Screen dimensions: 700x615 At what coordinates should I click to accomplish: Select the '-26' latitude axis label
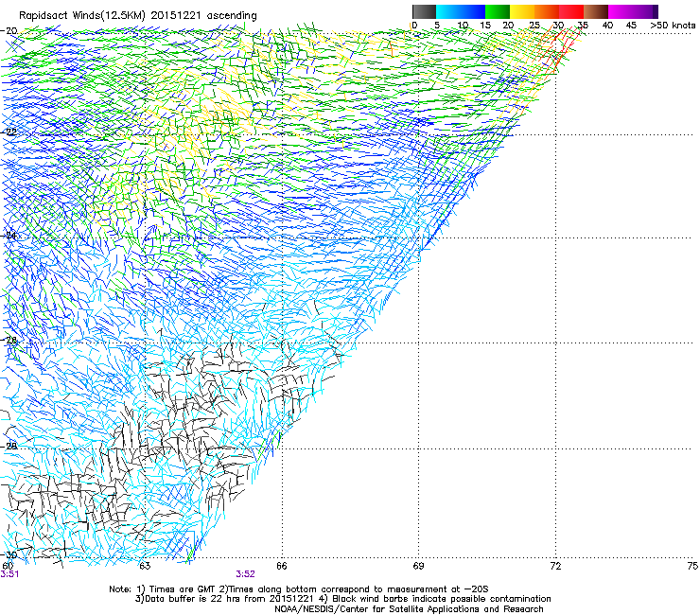point(9,341)
